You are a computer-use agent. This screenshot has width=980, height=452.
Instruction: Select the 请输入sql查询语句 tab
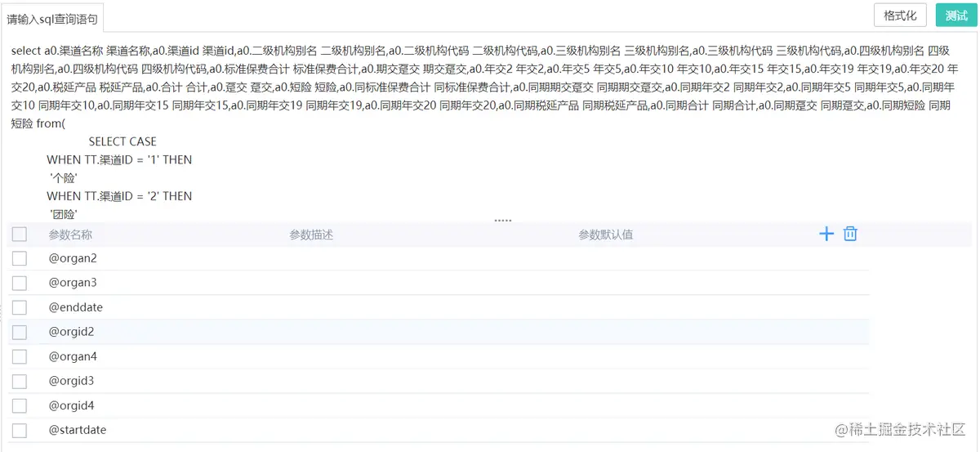pos(52,19)
